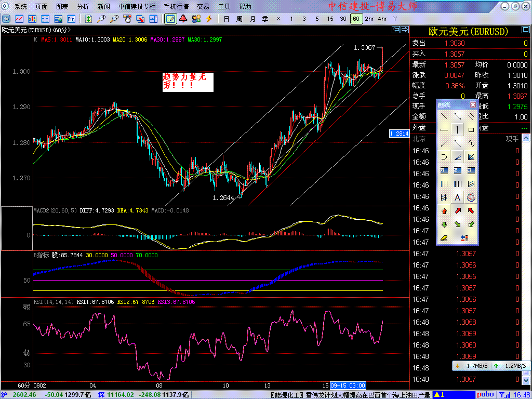Toggle the drawing tools pencil button
The image size is (532, 399).
170,19
